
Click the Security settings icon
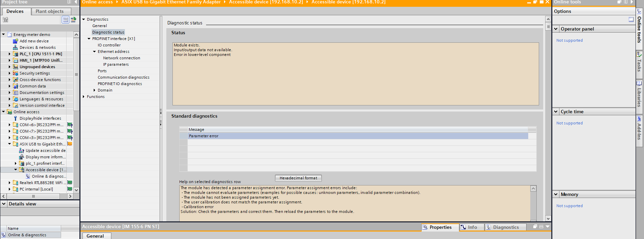[x=15, y=73]
